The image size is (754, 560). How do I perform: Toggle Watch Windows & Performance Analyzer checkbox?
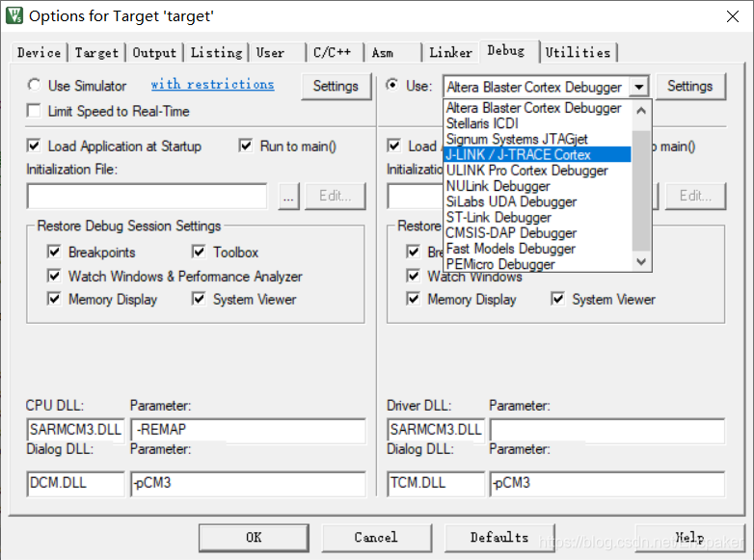tap(54, 276)
